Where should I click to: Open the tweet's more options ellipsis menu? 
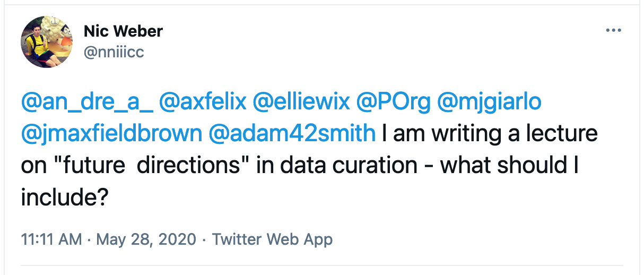pyautogui.click(x=613, y=31)
